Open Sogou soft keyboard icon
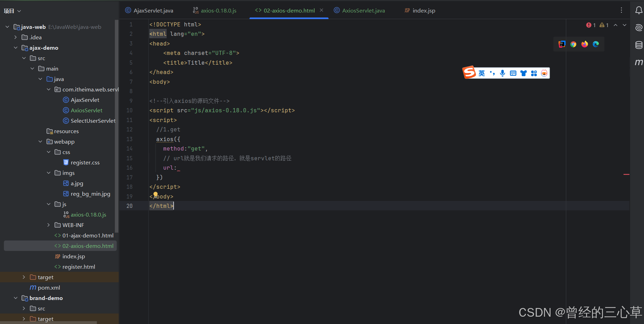The height and width of the screenshot is (324, 644). (513, 73)
